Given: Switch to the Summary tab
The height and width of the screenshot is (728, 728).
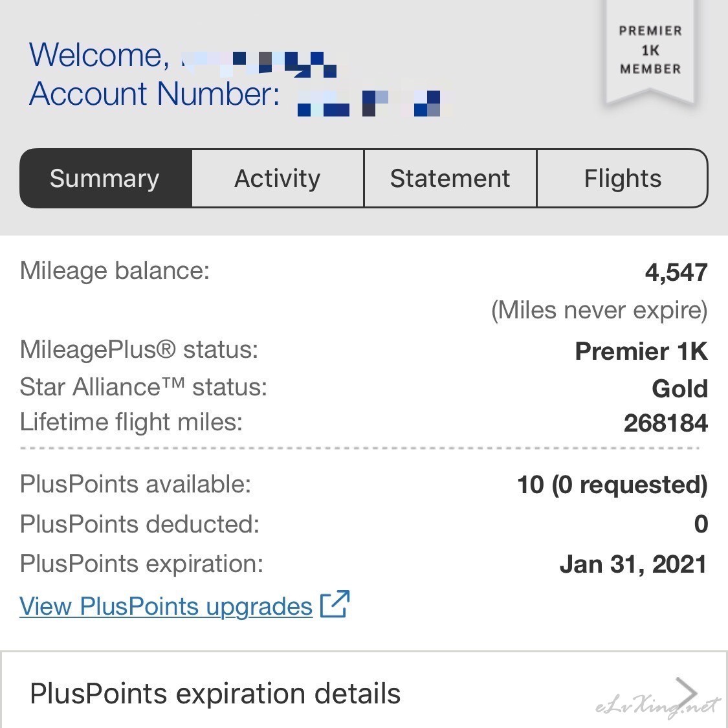Looking at the screenshot, I should (106, 179).
